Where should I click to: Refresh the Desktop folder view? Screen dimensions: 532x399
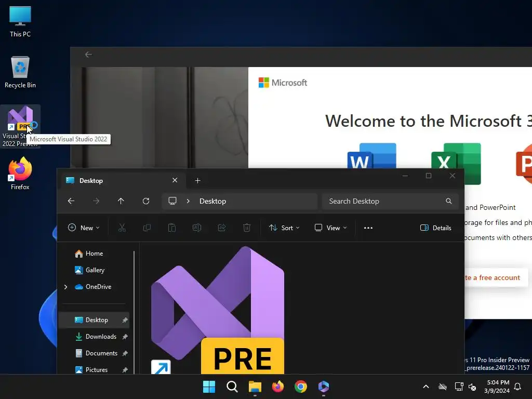[x=146, y=201]
